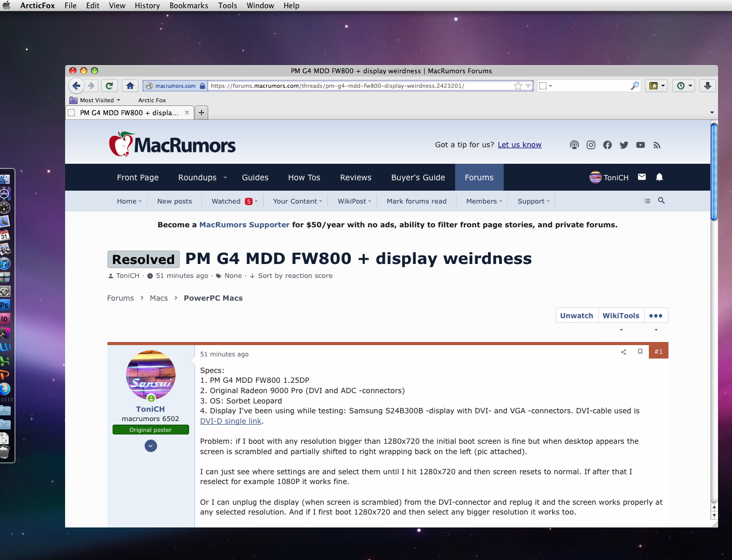This screenshot has width=732, height=560.
Task: Open Photoshop from the Dock
Action: click(4, 305)
